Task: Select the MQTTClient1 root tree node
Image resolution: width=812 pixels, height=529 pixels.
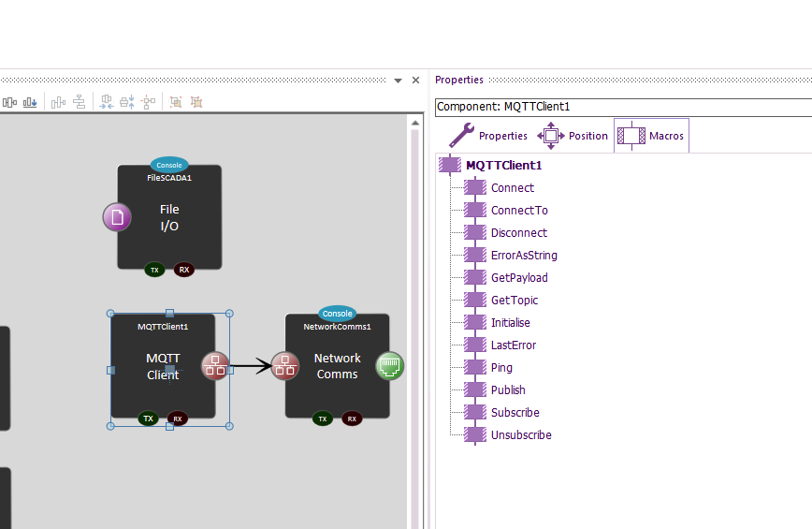Action: point(503,166)
